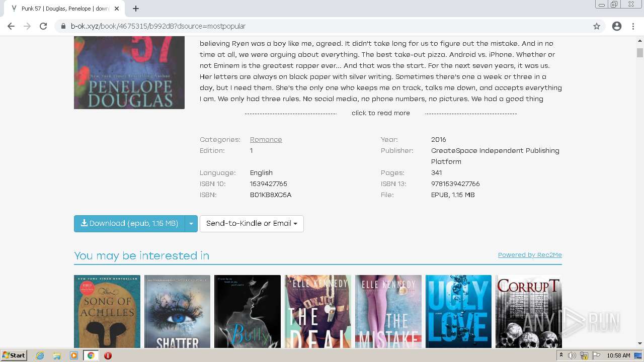Click the file value EPUB, 1.15 MB
The height and width of the screenshot is (362, 644).
(x=453, y=195)
